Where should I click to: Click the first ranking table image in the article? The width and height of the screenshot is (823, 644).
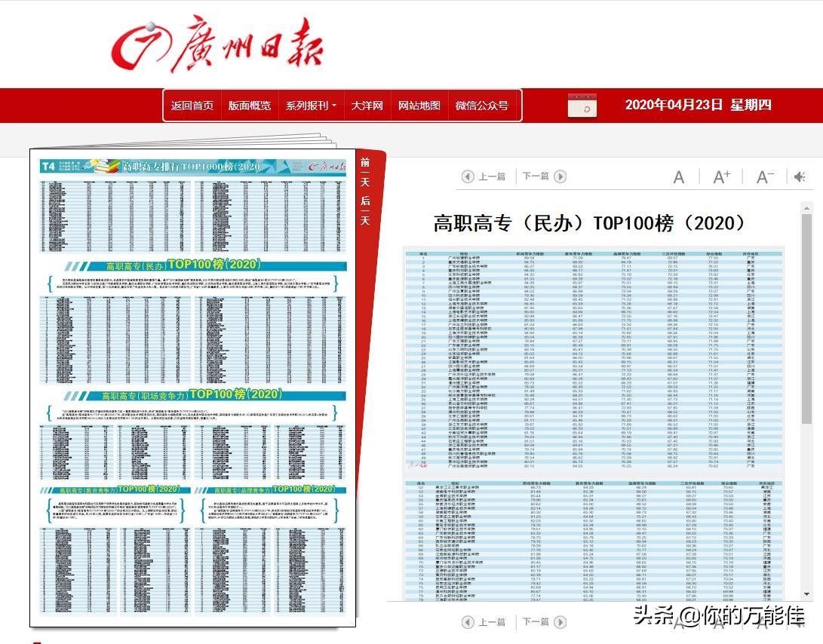tap(594, 359)
